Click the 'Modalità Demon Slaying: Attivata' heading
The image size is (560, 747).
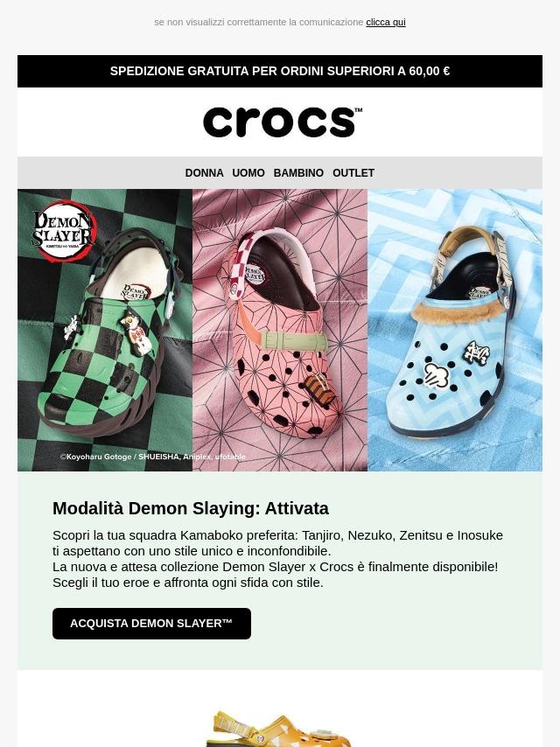click(x=191, y=508)
